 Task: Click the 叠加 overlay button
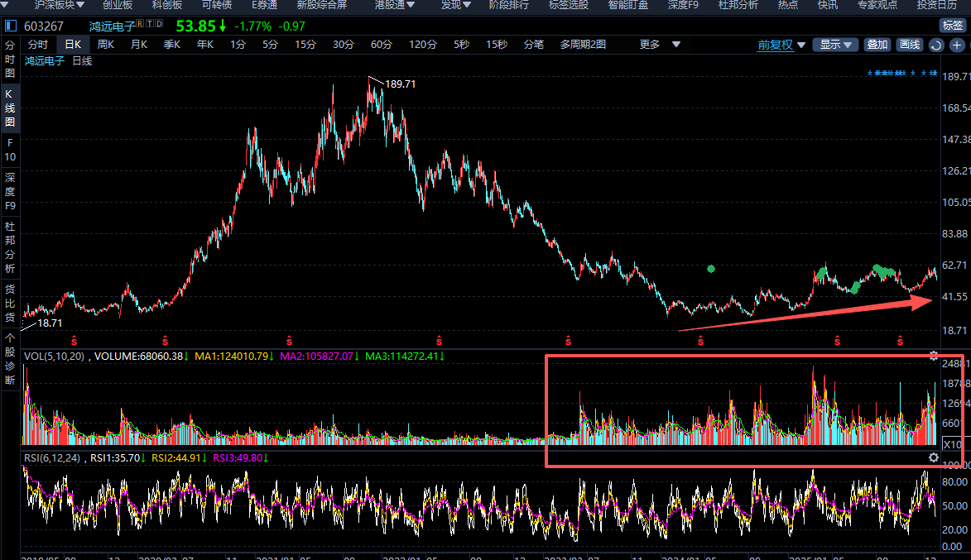(x=877, y=45)
